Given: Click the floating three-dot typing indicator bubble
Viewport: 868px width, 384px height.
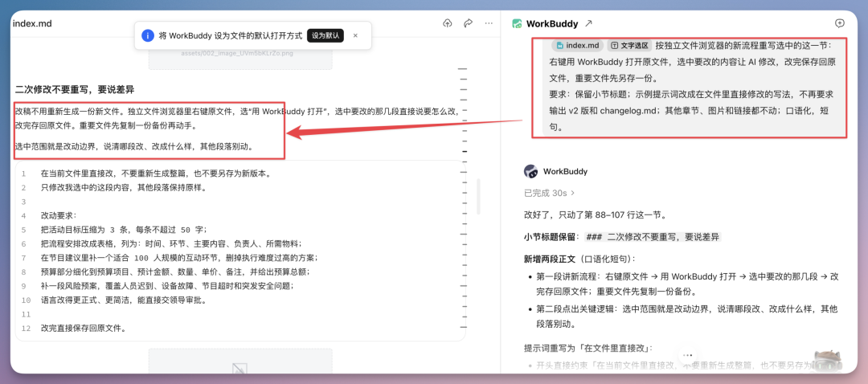Looking at the screenshot, I should click(x=687, y=355).
